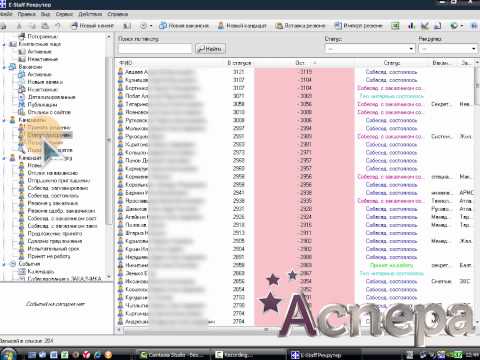The width and height of the screenshot is (480, 360).
Task: Sort the list by the ФИО column header
Action: pyautogui.click(x=126, y=63)
